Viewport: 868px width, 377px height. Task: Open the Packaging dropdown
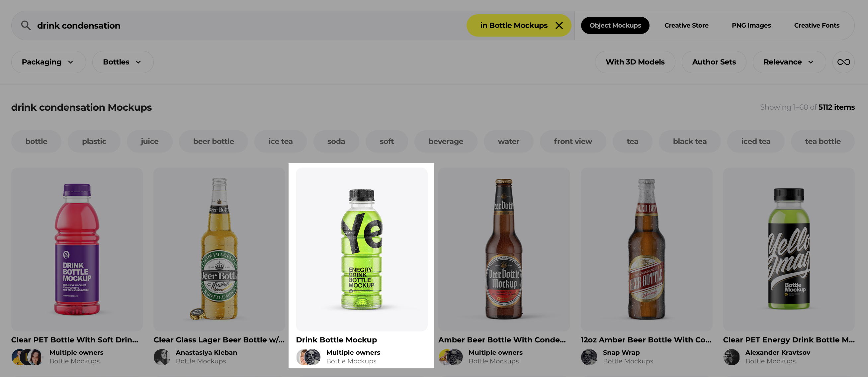[48, 62]
